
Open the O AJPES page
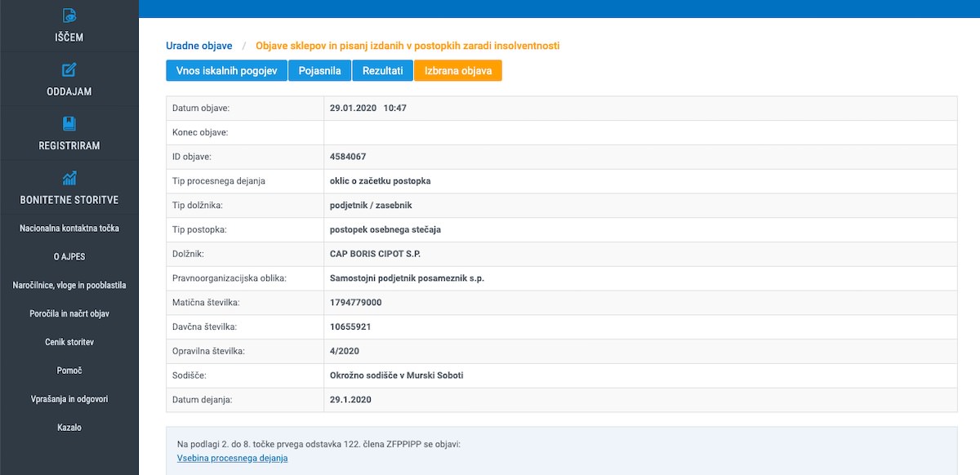pyautogui.click(x=69, y=257)
